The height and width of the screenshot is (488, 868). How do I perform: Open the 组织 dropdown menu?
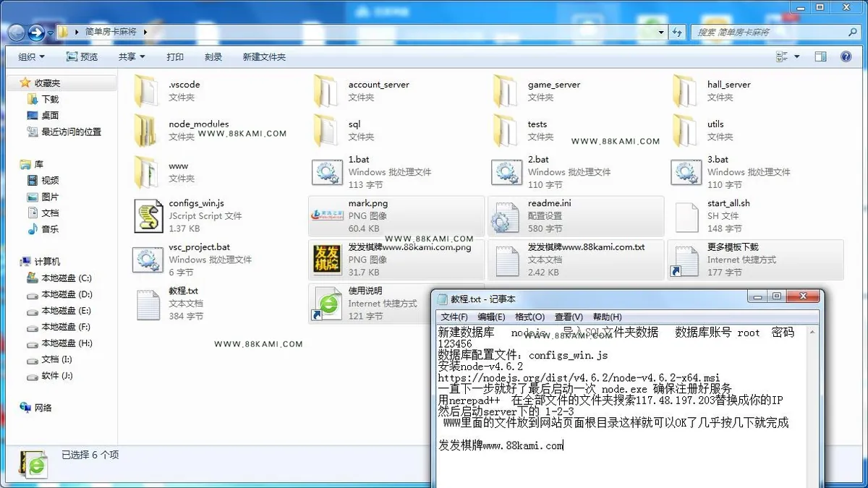pyautogui.click(x=31, y=56)
